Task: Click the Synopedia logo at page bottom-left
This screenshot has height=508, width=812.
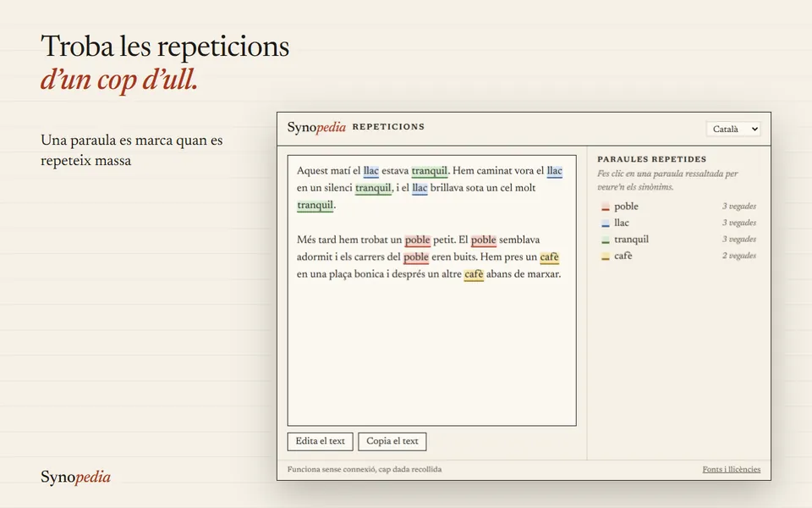Action: [75, 477]
